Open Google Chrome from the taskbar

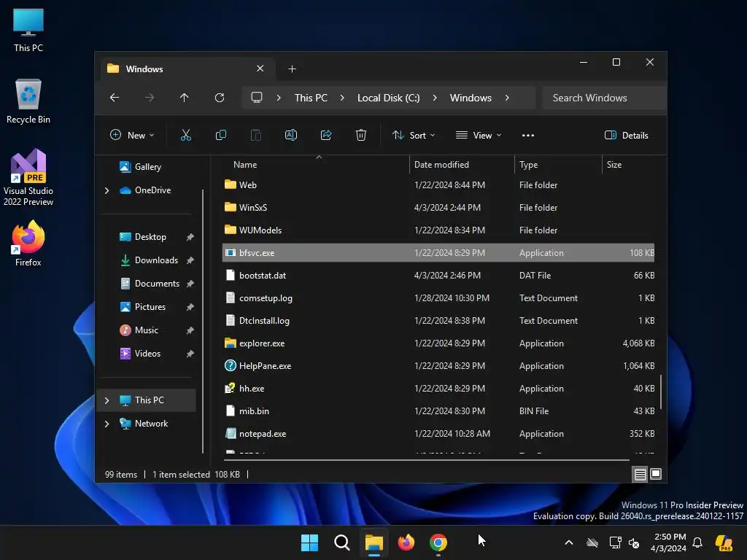tap(438, 542)
